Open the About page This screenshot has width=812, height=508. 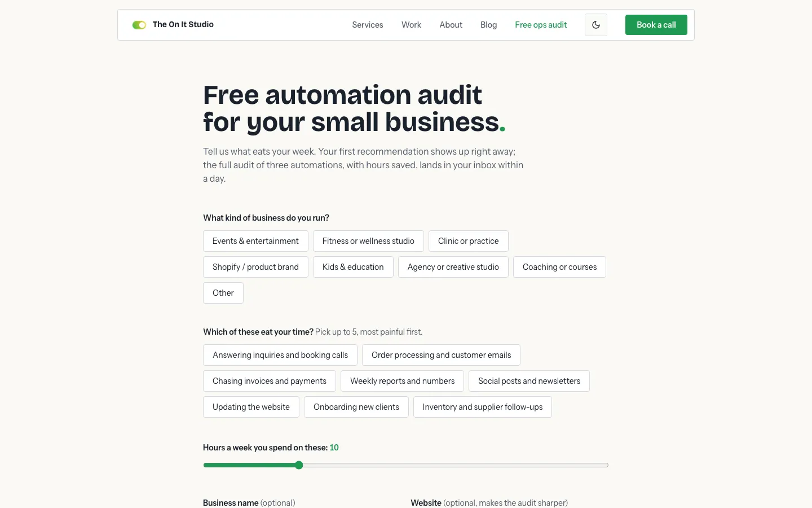click(451, 25)
